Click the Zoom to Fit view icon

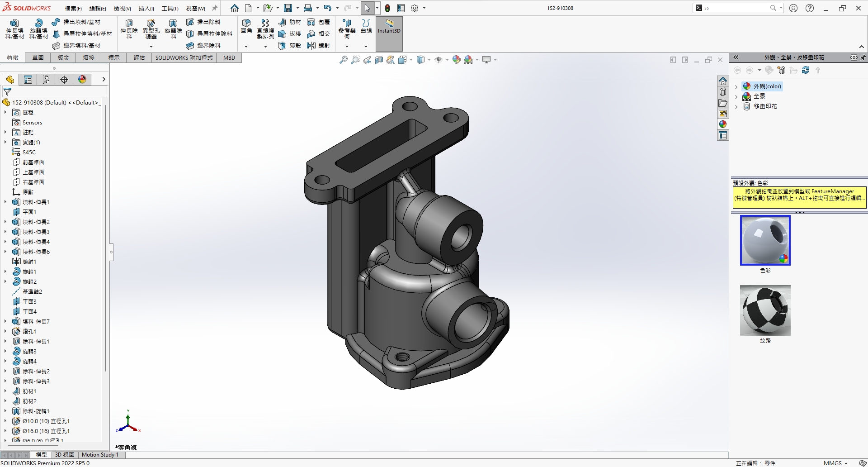(x=344, y=60)
